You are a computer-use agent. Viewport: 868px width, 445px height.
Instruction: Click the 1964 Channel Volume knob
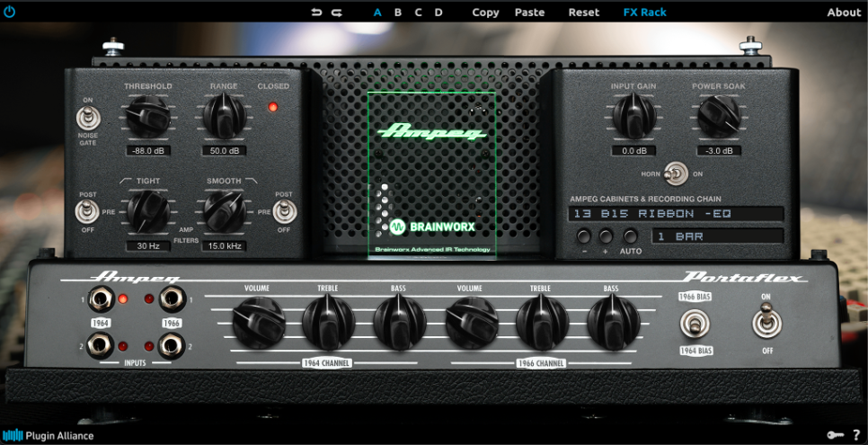pos(259,323)
